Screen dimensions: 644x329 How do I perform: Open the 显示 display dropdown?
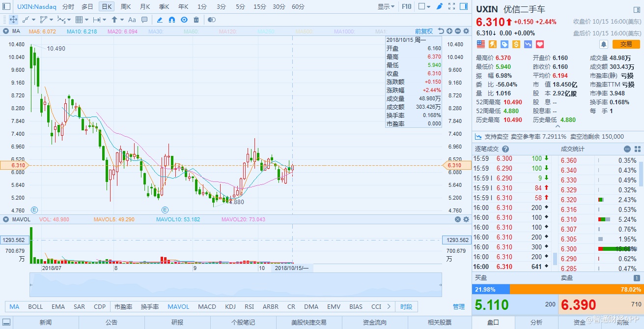tap(386, 6)
